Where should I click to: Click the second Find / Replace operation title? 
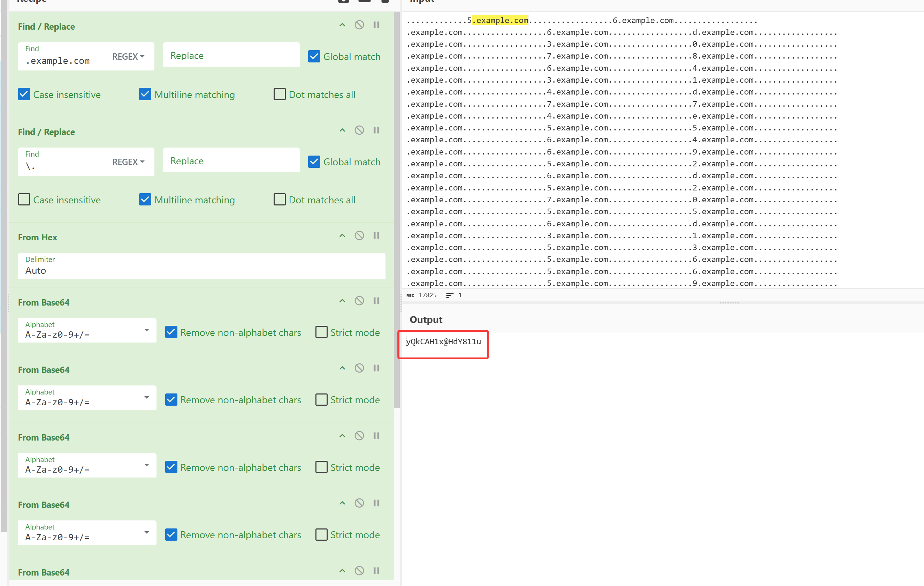(x=46, y=132)
